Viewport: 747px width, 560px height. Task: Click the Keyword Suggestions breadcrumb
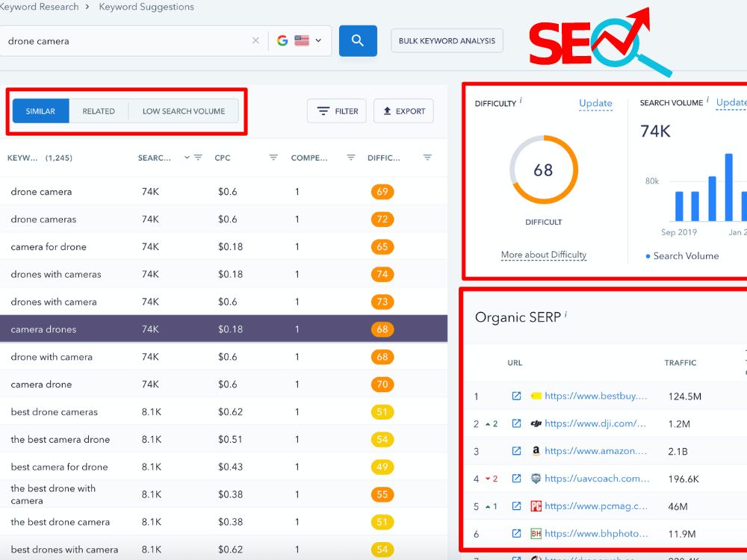click(x=146, y=7)
